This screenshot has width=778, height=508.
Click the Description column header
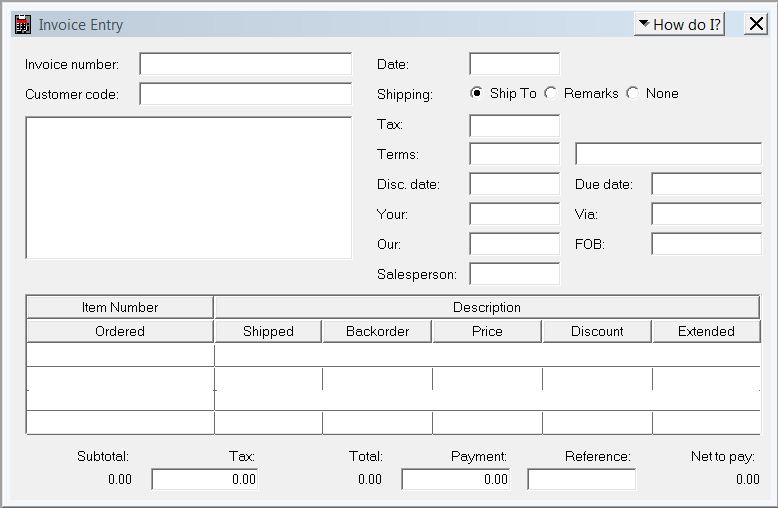pyautogui.click(x=486, y=307)
